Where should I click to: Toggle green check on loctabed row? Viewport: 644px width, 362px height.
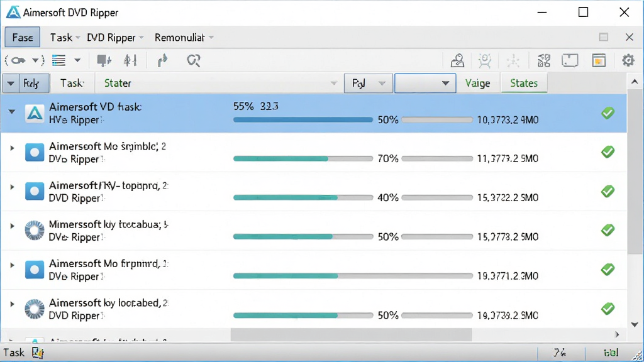click(x=608, y=309)
